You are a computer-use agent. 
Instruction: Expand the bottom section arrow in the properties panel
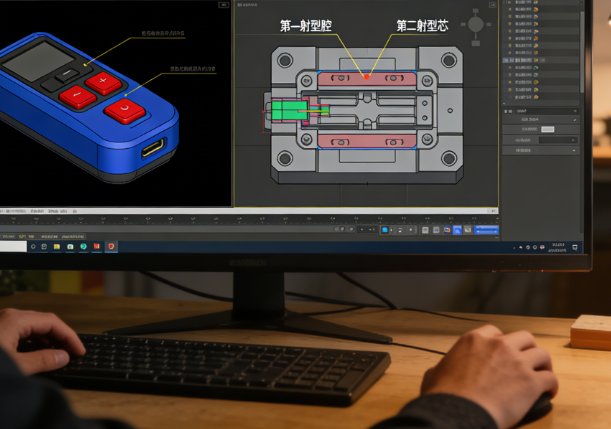click(x=575, y=151)
